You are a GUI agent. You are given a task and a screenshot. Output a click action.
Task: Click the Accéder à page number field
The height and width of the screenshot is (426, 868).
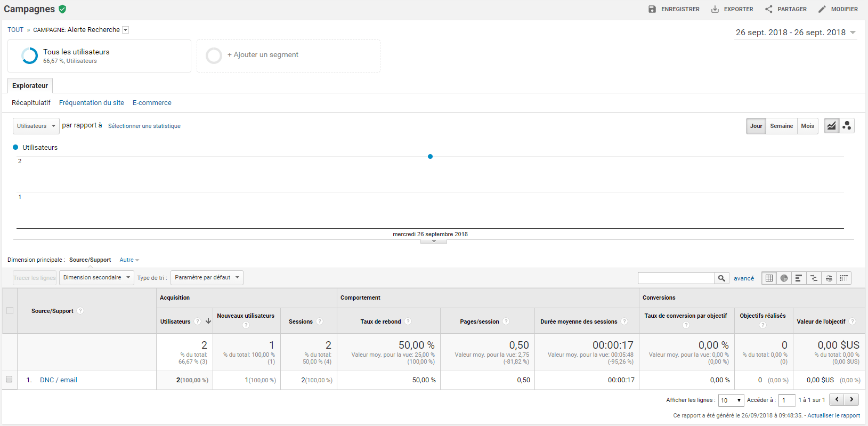click(786, 400)
